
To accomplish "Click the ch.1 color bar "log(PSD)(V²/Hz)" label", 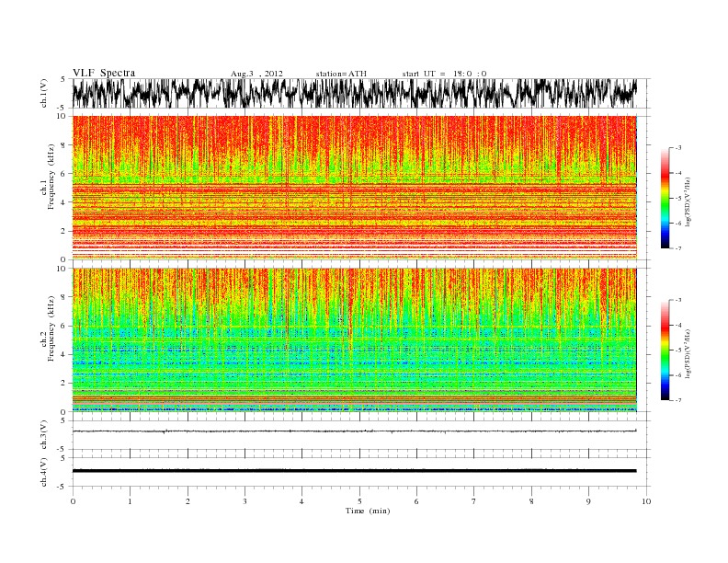I will click(x=688, y=201).
